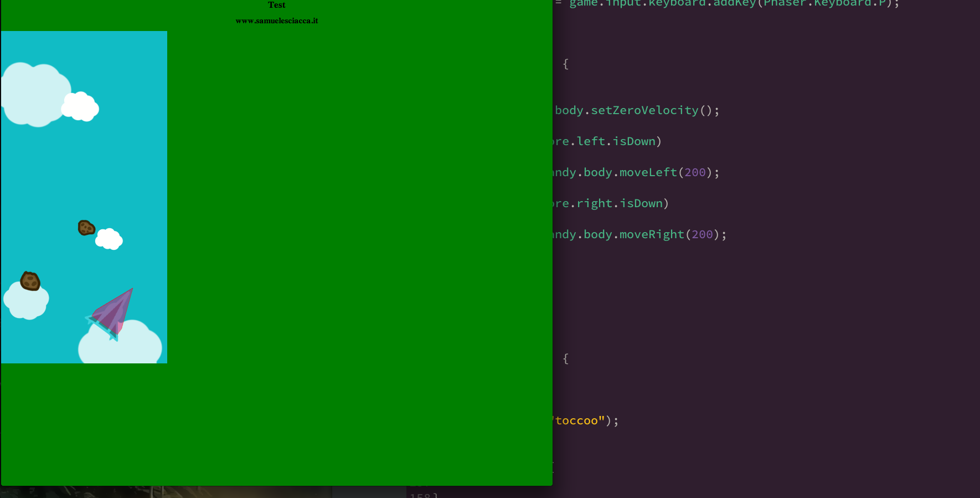Click the "toccoo" string in the code
Image resolution: width=980 pixels, height=498 pixels.
(x=579, y=420)
